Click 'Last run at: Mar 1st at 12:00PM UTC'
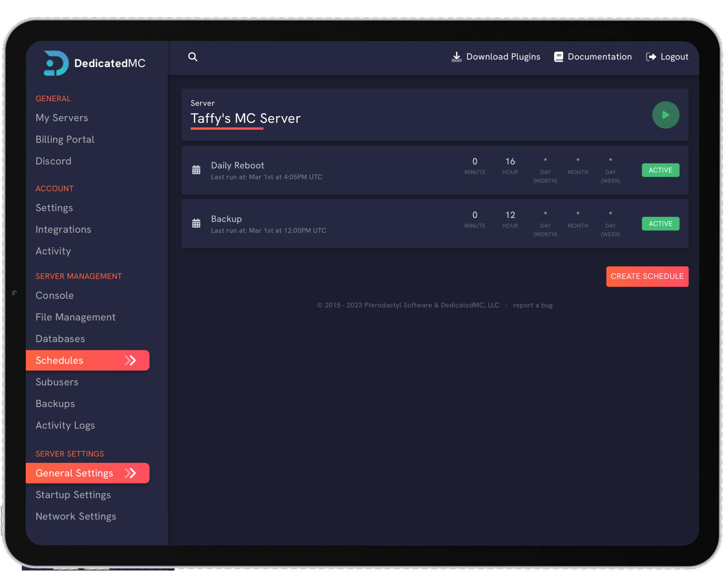 pyautogui.click(x=268, y=230)
